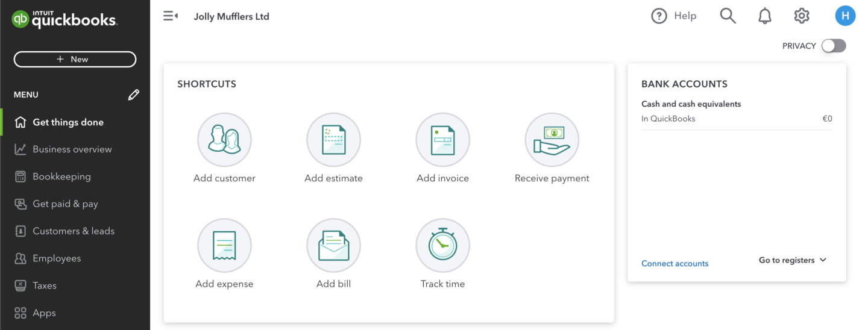Click the Add estimate label
Screen dimensions: 868x330
tap(333, 178)
